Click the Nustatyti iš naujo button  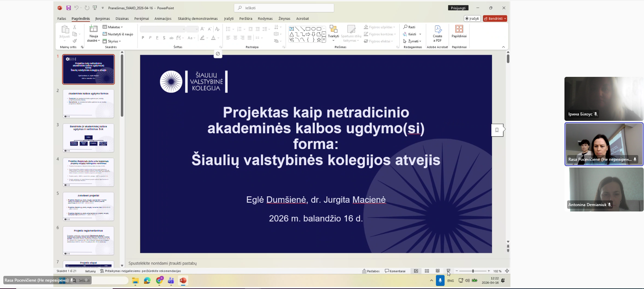click(118, 34)
